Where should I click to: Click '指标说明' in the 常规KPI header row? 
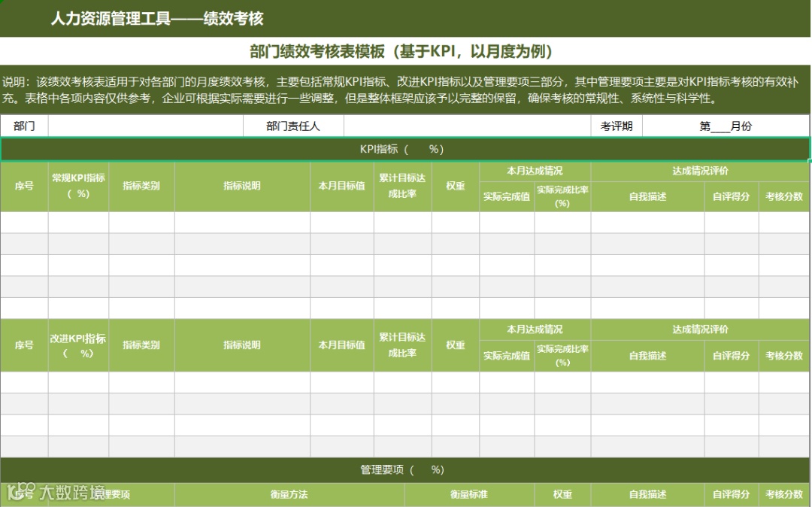(242, 186)
